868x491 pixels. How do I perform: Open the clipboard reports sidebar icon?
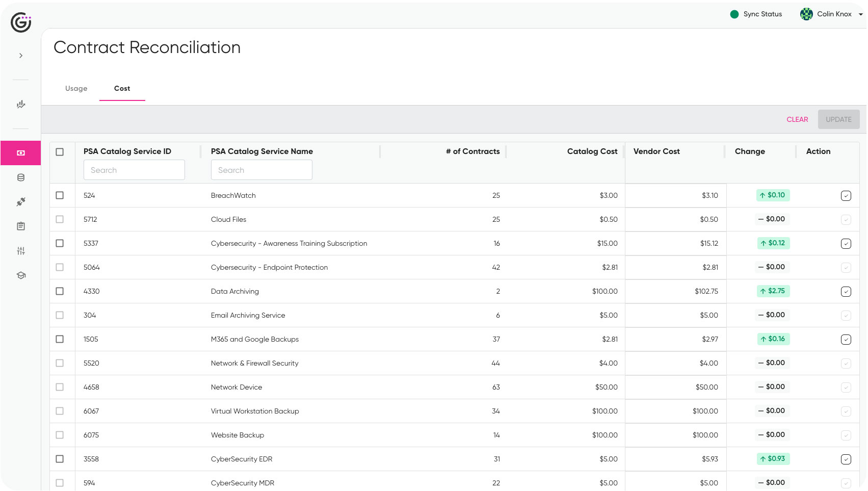[21, 226]
